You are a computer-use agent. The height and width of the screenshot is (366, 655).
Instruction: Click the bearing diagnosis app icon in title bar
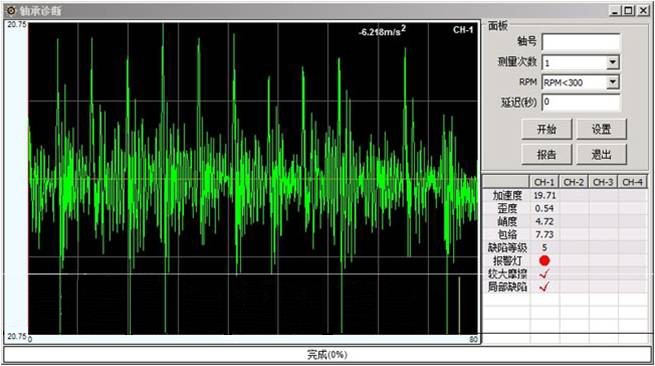tap(11, 10)
